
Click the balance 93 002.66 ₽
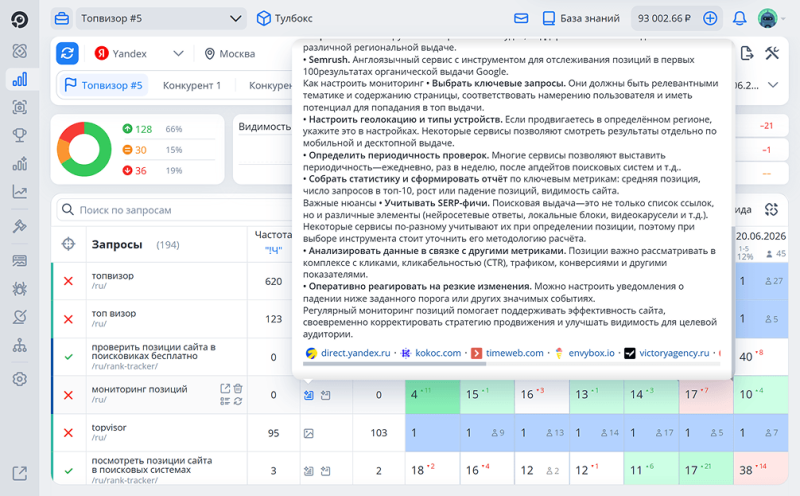coord(664,18)
